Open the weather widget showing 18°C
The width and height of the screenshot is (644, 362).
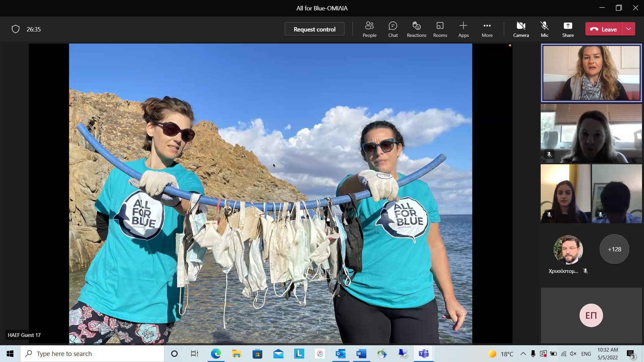coord(501,354)
